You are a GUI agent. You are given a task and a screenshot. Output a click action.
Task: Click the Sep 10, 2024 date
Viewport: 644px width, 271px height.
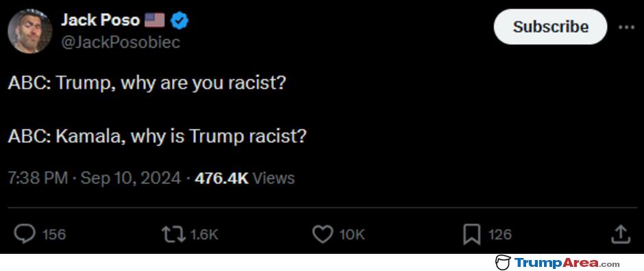click(x=131, y=178)
